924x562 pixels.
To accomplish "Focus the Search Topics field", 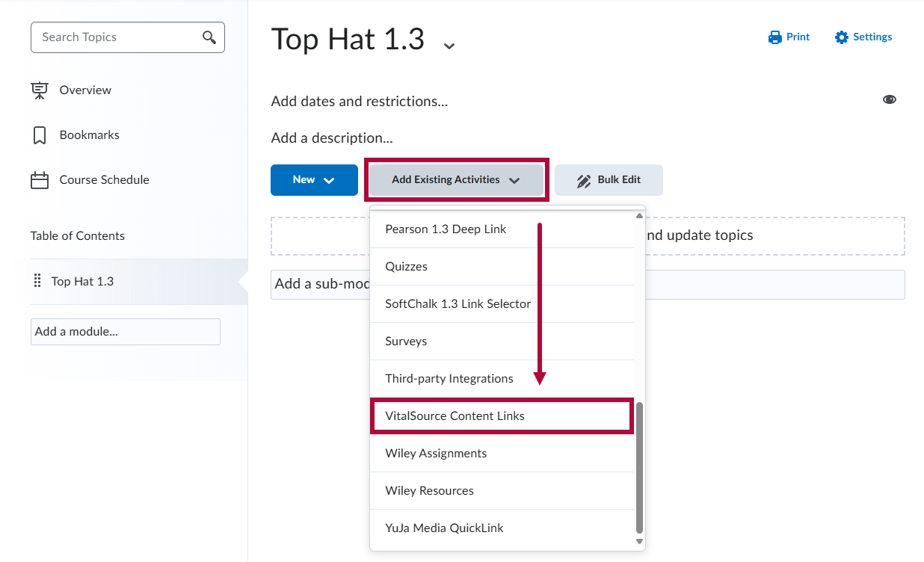I will click(x=127, y=37).
